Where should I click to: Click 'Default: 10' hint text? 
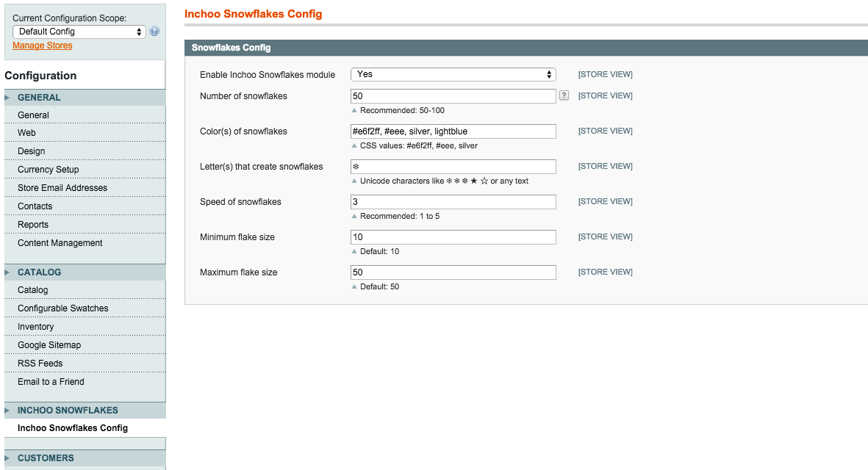click(380, 252)
